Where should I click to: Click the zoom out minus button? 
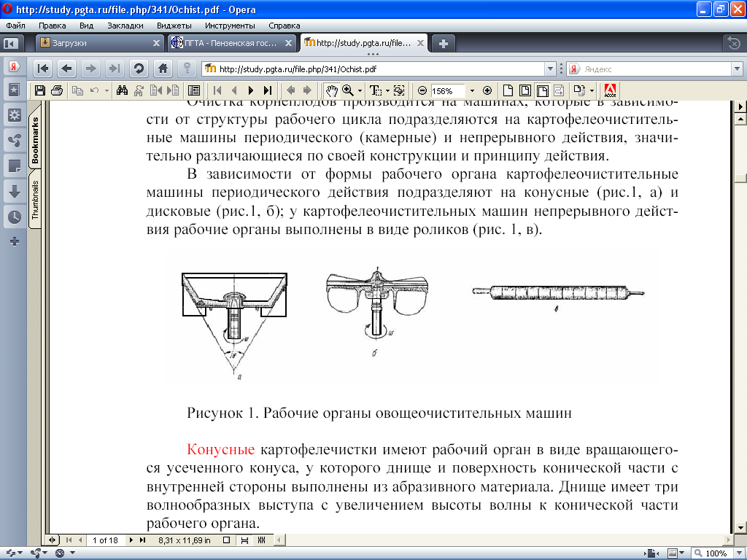click(422, 91)
